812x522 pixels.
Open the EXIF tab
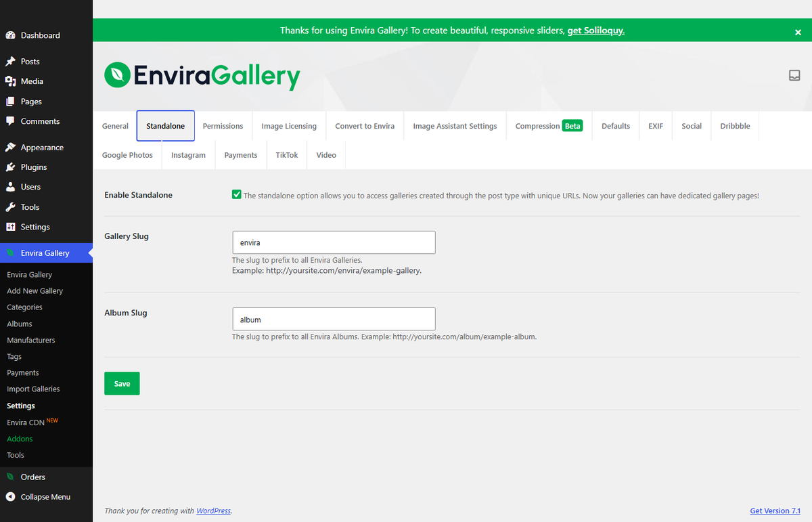pos(656,126)
